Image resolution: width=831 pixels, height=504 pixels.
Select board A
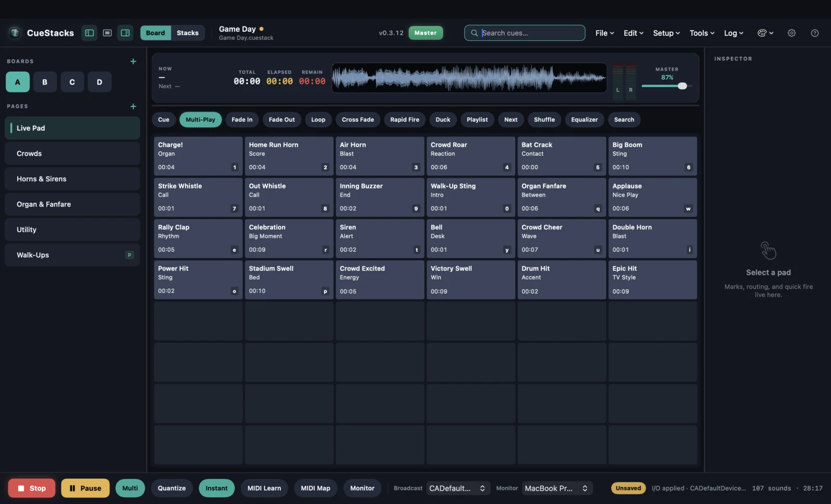click(x=18, y=82)
